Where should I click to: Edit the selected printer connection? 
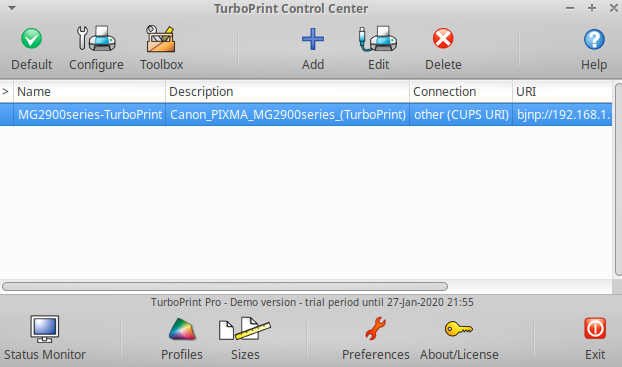378,48
